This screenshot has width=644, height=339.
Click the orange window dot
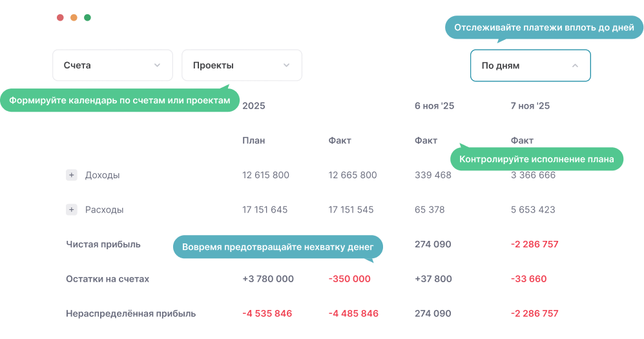pyautogui.click(x=74, y=17)
